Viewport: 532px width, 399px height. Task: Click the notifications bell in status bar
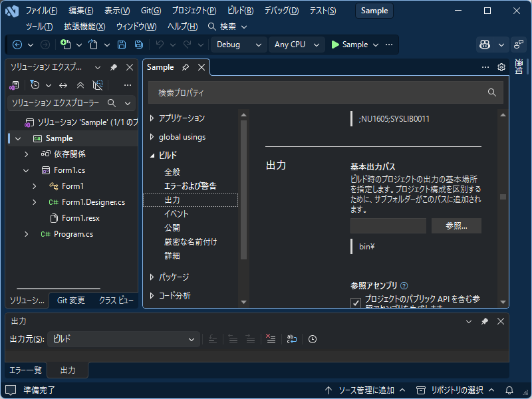pos(509,390)
